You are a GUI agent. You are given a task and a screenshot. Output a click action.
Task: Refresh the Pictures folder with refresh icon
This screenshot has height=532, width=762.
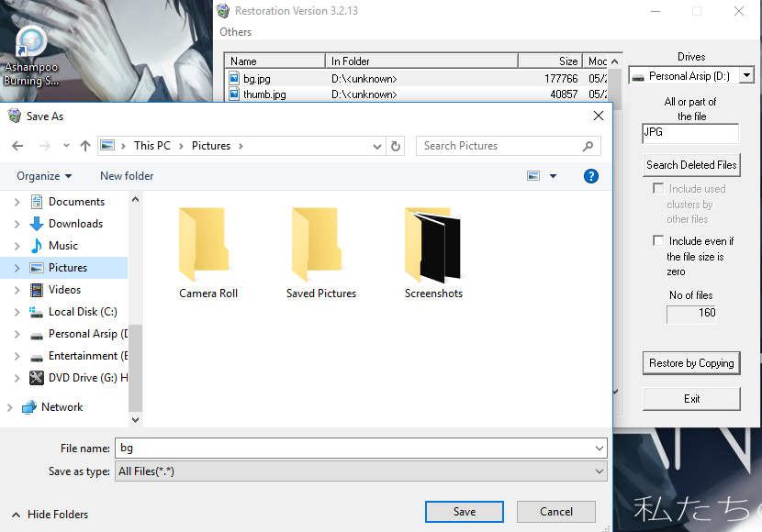coord(396,145)
